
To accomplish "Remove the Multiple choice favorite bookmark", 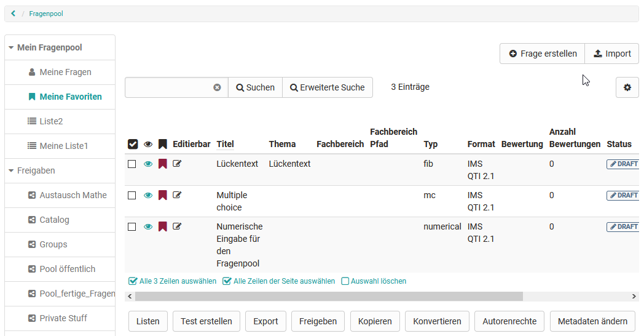I will click(x=163, y=195).
